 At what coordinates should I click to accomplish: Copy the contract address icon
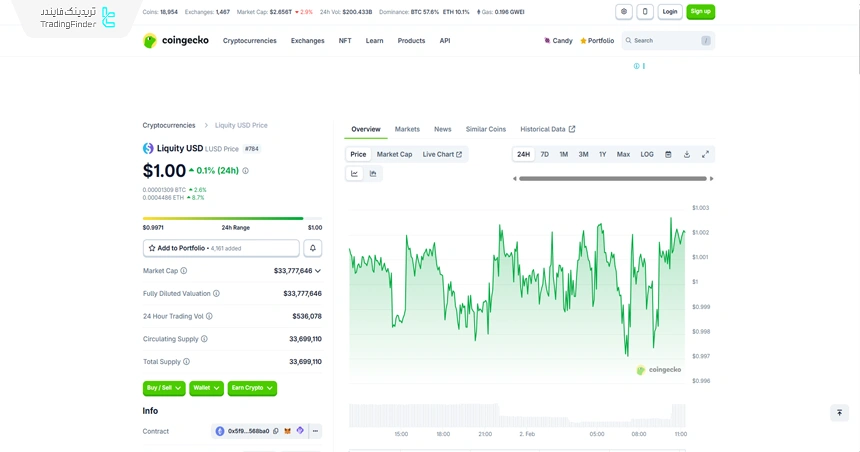[276, 431]
